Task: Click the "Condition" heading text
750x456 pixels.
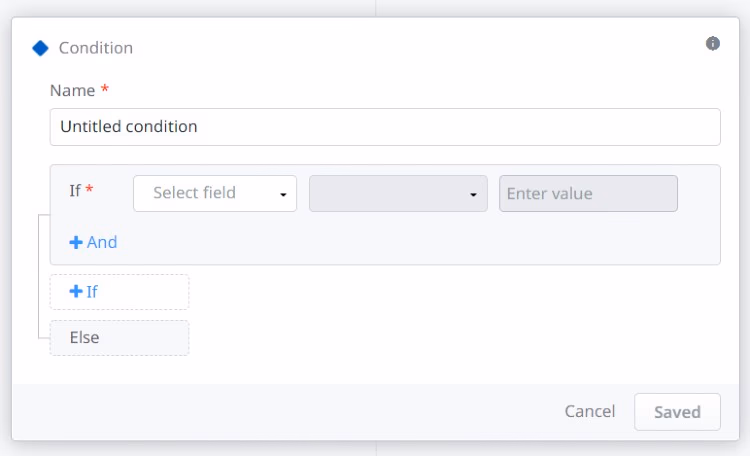Action: tap(96, 48)
